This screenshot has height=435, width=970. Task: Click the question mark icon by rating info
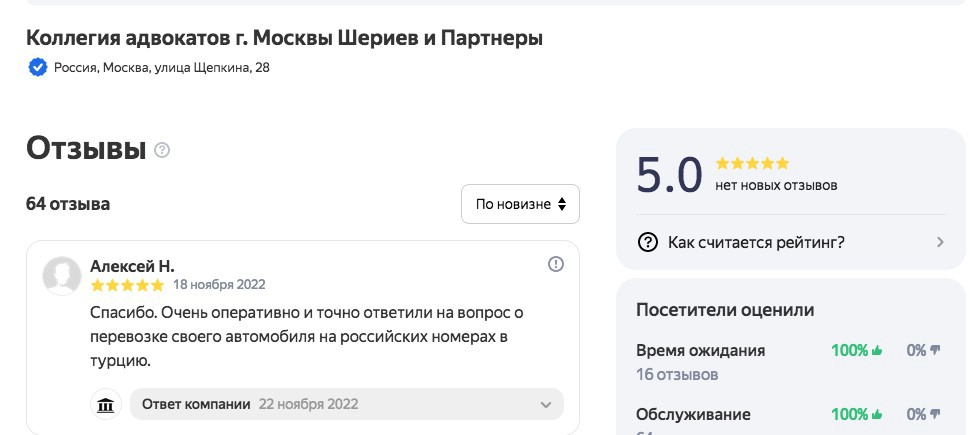[x=648, y=242]
